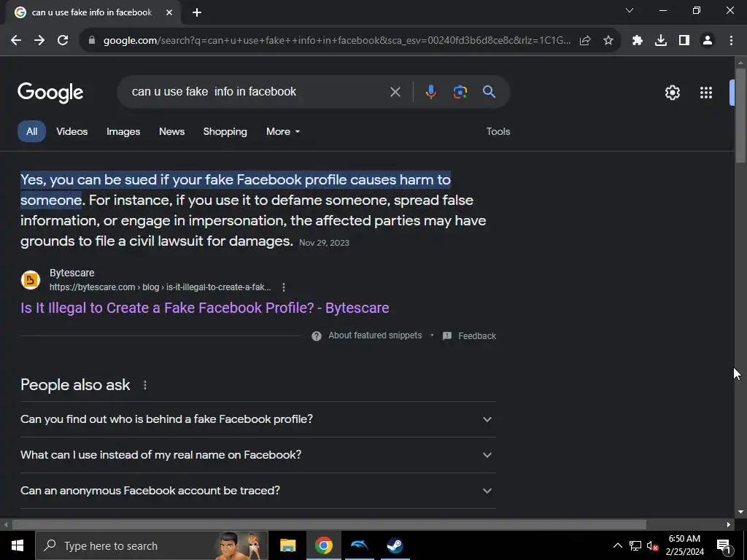This screenshot has height=560, width=747.
Task: Click the bytescare.com breadcrumb URL text
Action: tap(160, 287)
